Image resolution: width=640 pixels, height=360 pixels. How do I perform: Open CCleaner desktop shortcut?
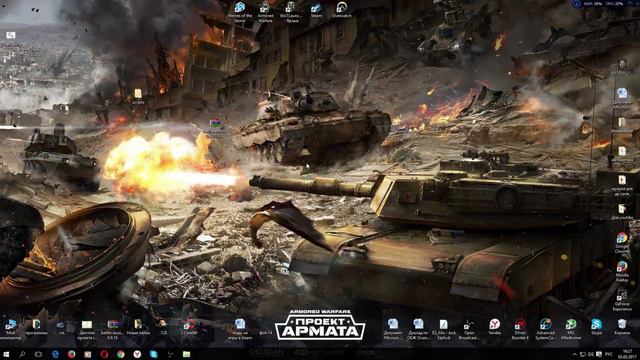click(x=189, y=327)
